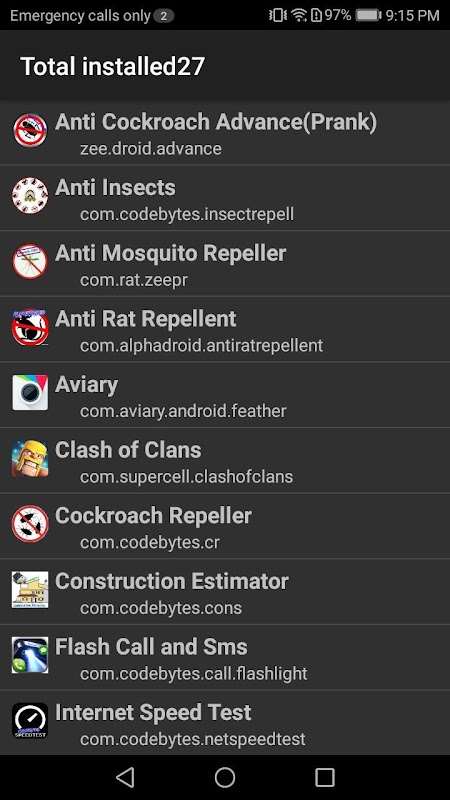Tap the Cockroach Repeller app icon
This screenshot has height=800, width=450.
click(30, 523)
